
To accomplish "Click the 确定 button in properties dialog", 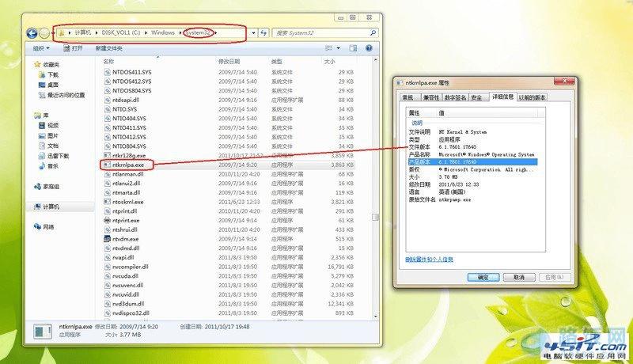I will click(483, 277).
